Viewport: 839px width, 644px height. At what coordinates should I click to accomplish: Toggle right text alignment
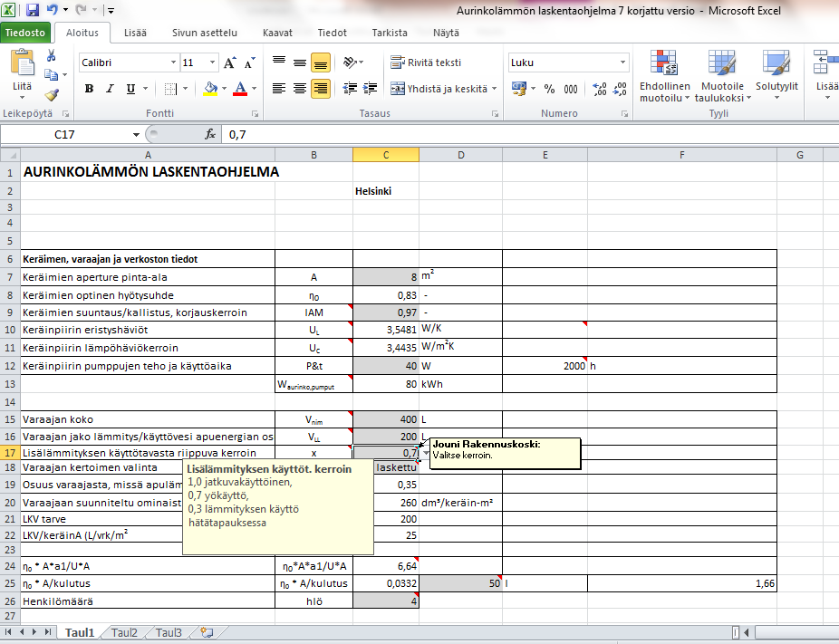click(x=321, y=88)
